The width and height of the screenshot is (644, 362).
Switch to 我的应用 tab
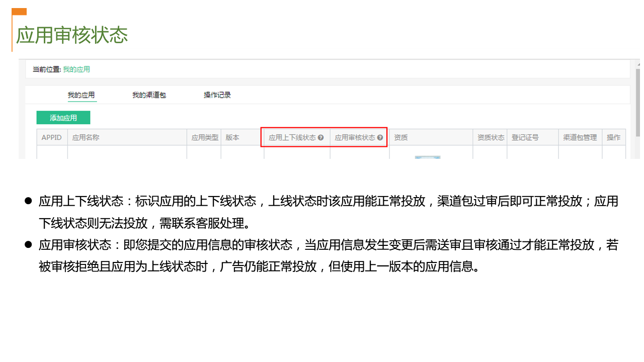[82, 95]
